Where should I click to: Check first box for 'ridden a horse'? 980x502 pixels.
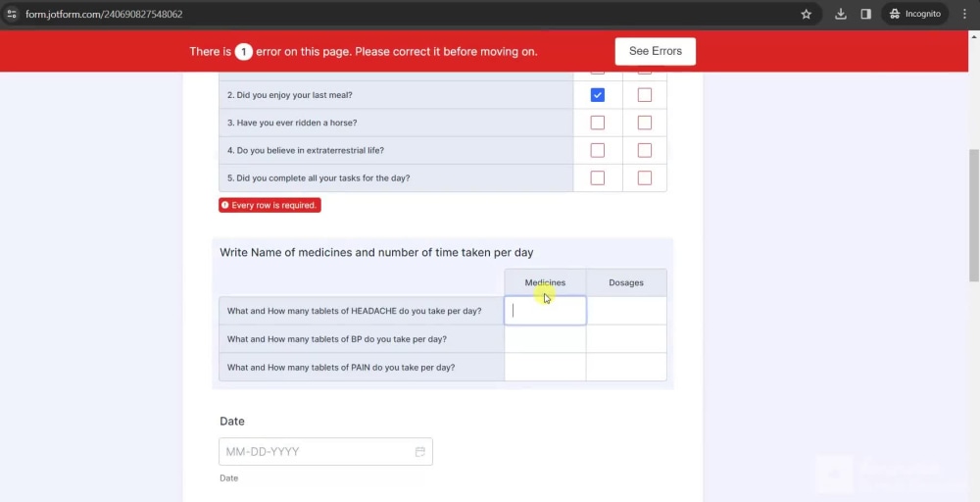[x=598, y=123]
